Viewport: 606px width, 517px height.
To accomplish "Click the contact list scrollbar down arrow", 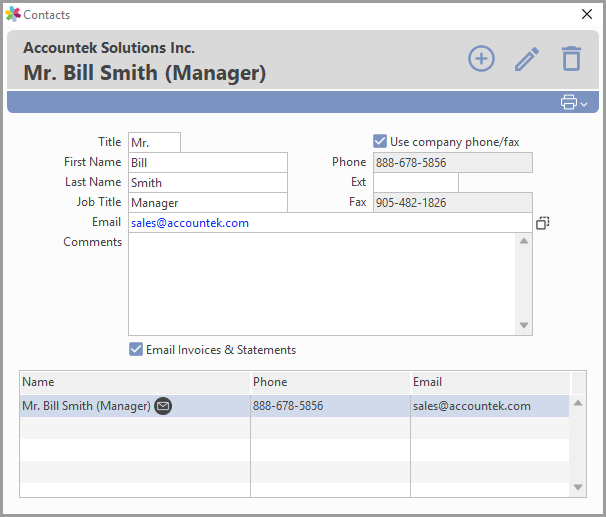I will [x=578, y=487].
